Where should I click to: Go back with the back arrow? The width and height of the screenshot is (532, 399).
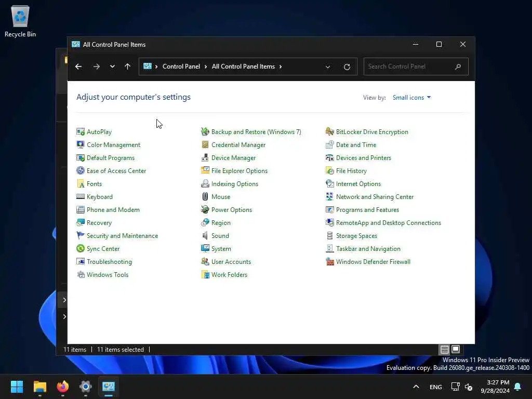coord(78,66)
